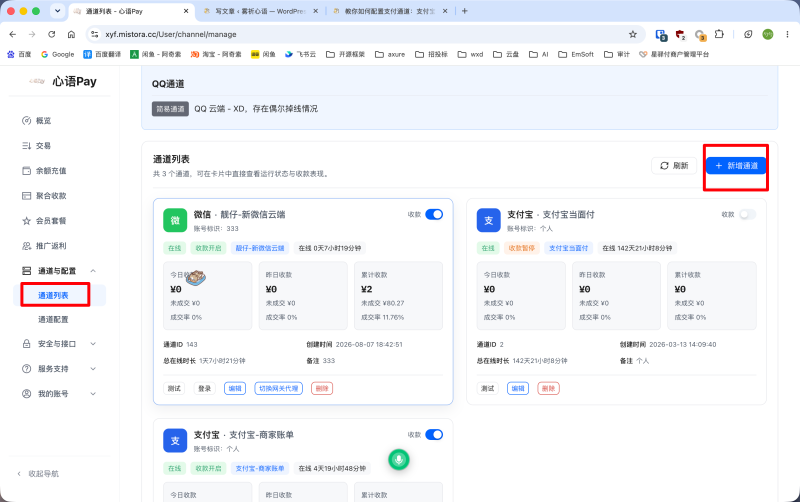This screenshot has width=800, height=502.
Task: Click 测试 on the 微信 channel card
Action: pyautogui.click(x=174, y=388)
